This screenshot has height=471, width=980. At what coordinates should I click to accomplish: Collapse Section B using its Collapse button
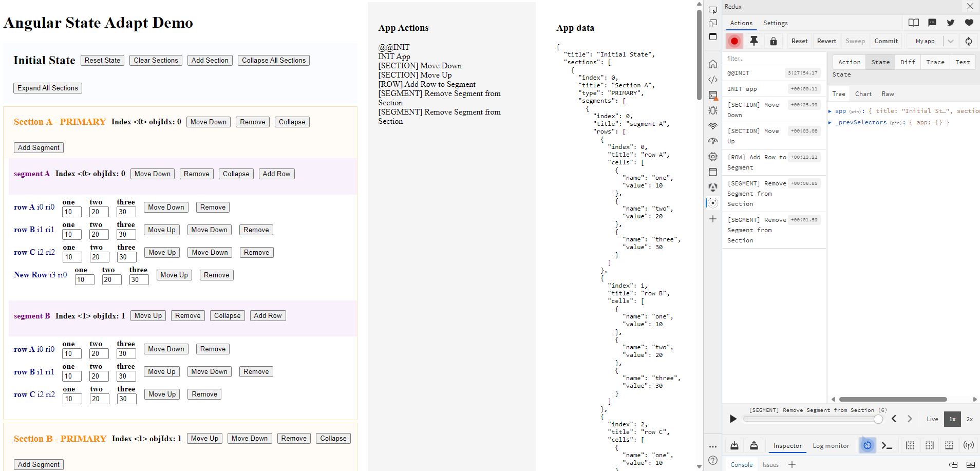pos(333,438)
